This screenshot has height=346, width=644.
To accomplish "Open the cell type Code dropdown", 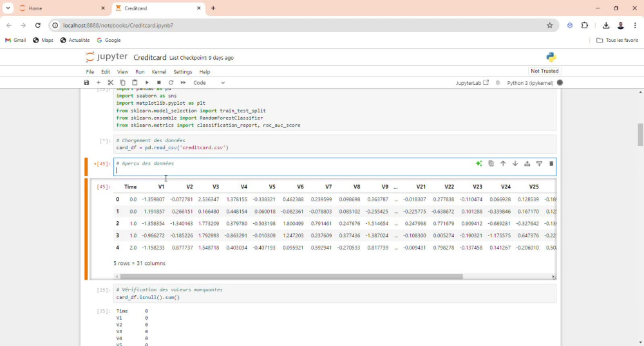I will 209,83.
